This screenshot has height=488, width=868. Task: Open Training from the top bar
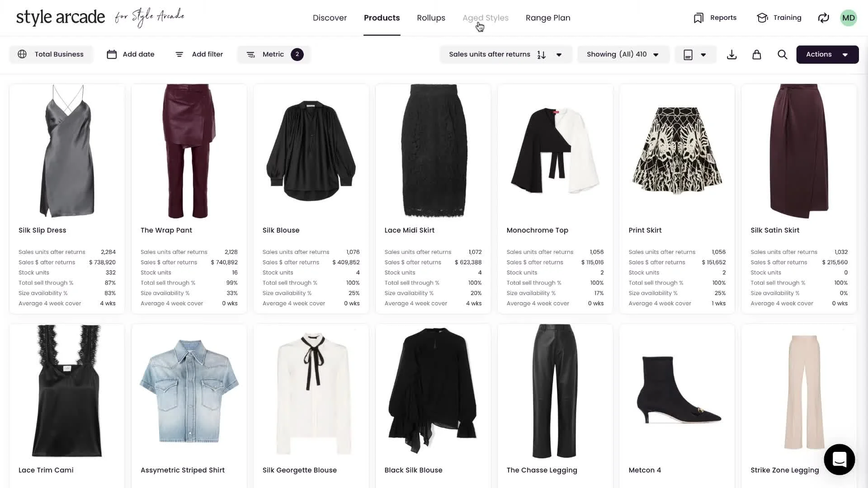779,18
